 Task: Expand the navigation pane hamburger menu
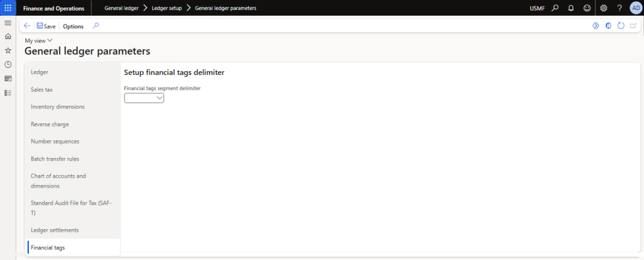[x=8, y=23]
